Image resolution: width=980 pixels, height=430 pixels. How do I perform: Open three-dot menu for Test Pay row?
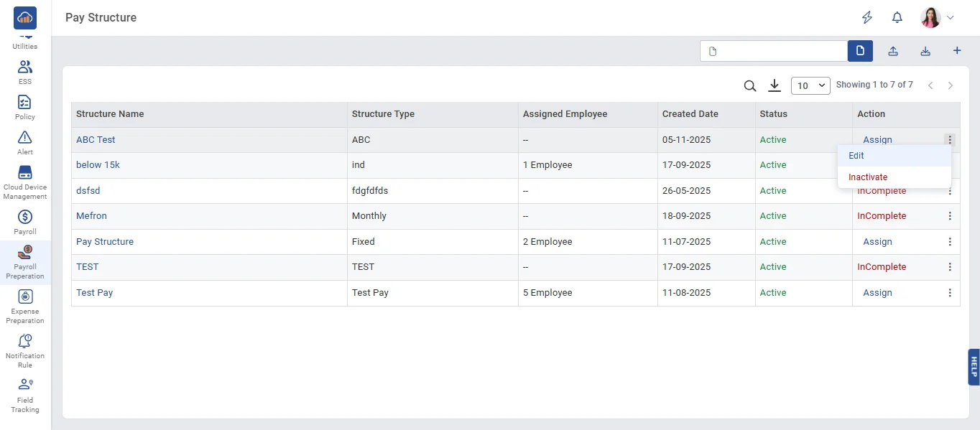(x=950, y=293)
